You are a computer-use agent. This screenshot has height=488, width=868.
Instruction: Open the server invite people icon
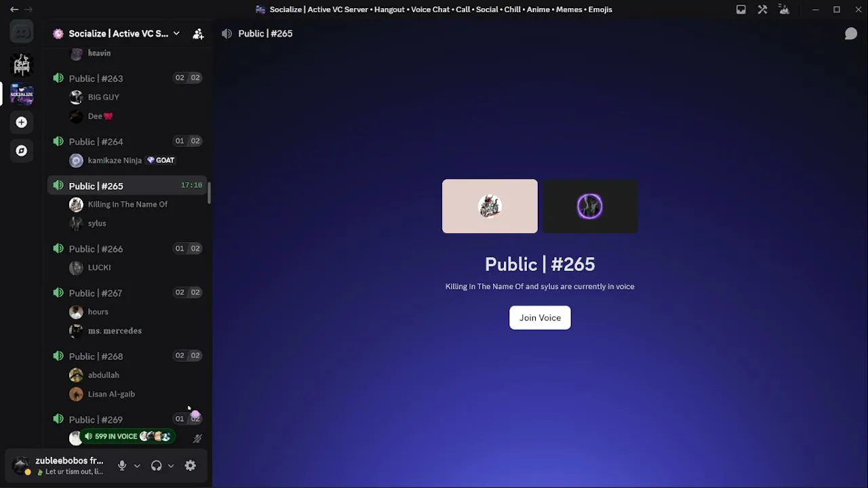click(198, 33)
